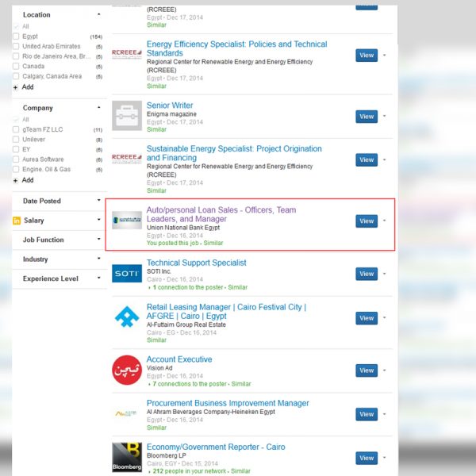This screenshot has width=476, height=476.
Task: View the Energy Efficiency Specialist job
Action: tap(367, 56)
